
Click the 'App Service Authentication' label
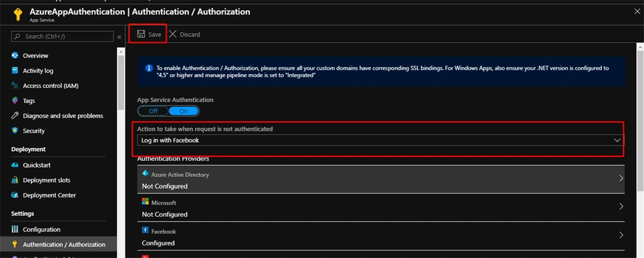pos(175,100)
